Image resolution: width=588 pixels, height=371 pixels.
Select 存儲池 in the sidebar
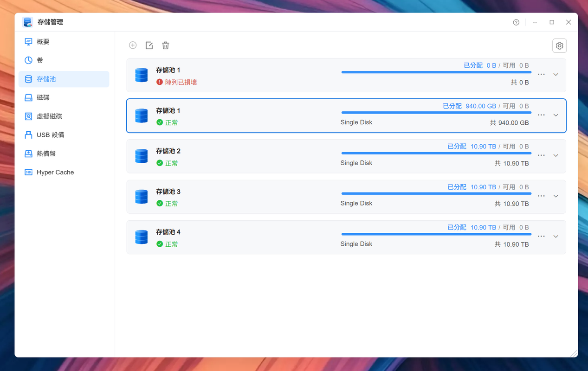click(x=64, y=79)
